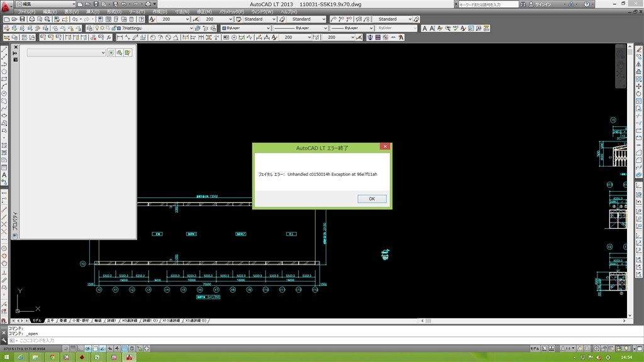Click the Save icon in standard toolbar
The width and height of the screenshot is (644, 362).
tap(22, 19)
